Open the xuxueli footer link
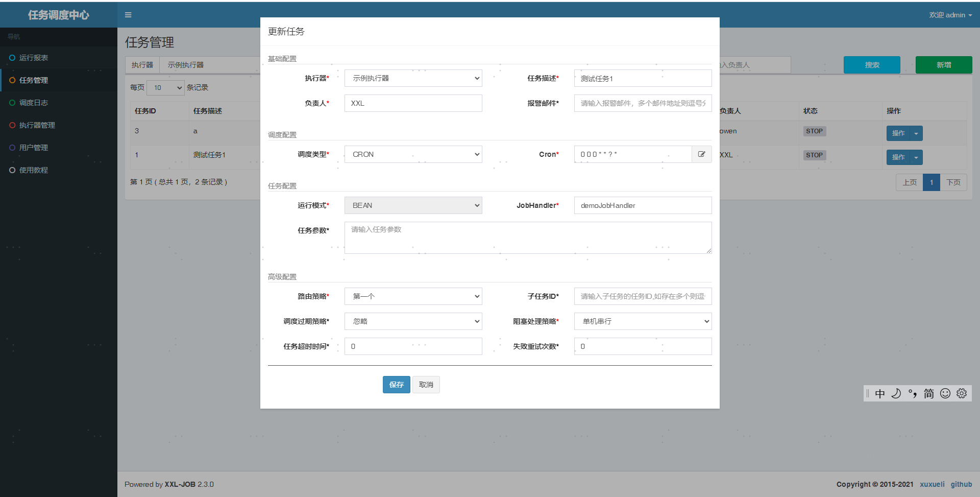This screenshot has height=497, width=980. (932, 484)
